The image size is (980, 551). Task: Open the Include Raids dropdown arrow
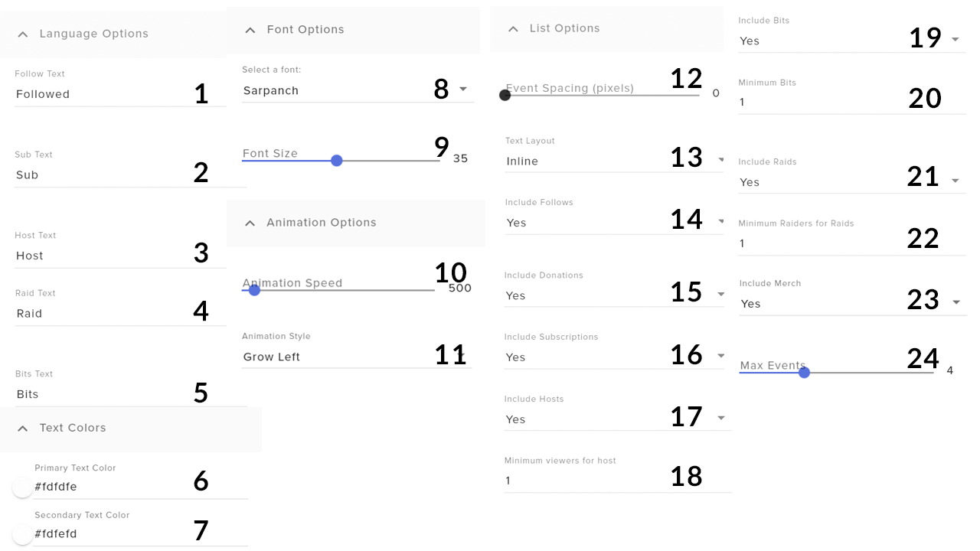[x=955, y=181]
